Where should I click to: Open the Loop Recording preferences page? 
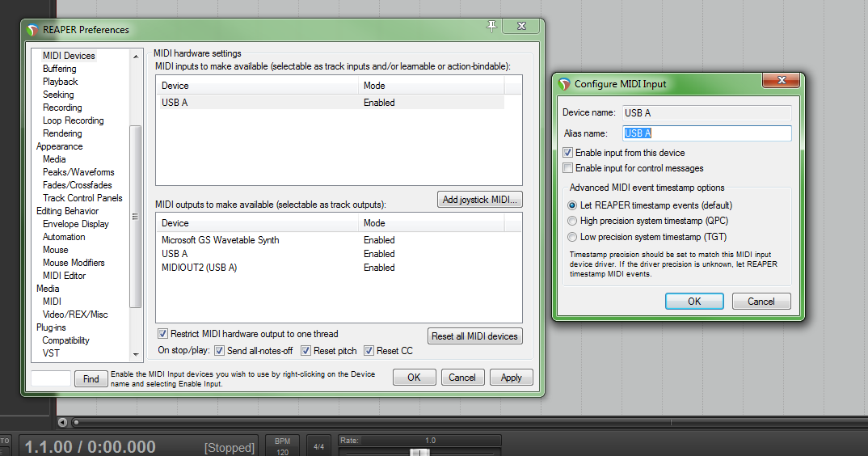[x=73, y=120]
